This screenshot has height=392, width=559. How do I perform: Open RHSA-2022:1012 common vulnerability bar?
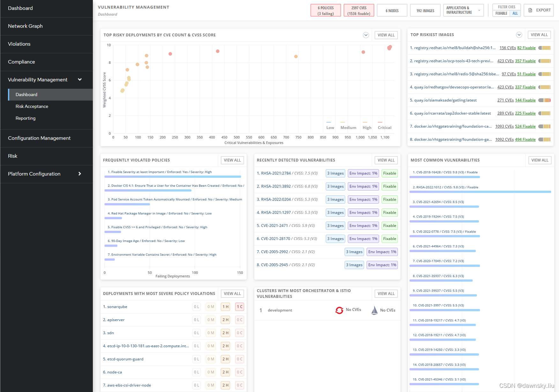[480, 192]
